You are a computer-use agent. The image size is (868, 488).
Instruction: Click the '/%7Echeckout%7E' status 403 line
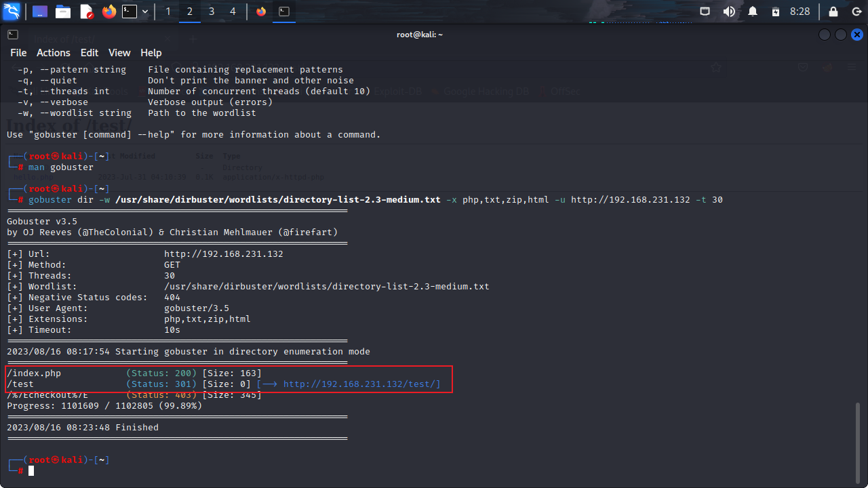pyautogui.click(x=134, y=394)
